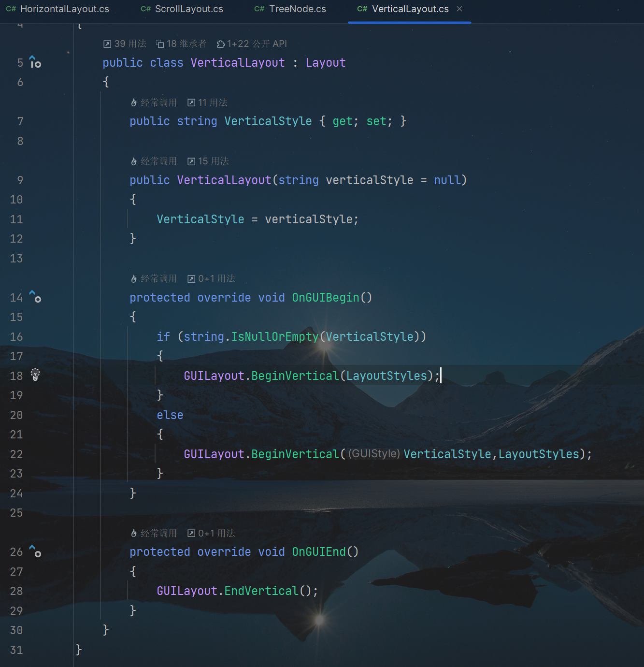
Task: Click the OnGUIEnd method name
Action: pos(319,552)
